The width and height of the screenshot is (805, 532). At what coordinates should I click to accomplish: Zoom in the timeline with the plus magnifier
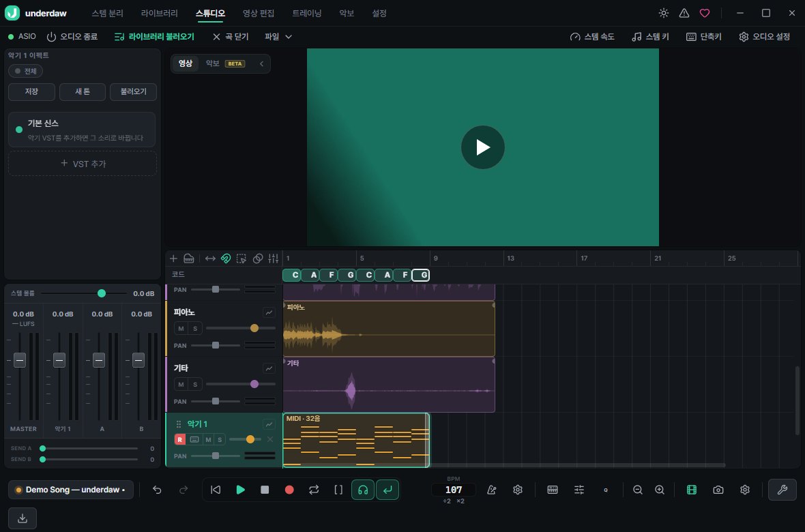point(660,490)
